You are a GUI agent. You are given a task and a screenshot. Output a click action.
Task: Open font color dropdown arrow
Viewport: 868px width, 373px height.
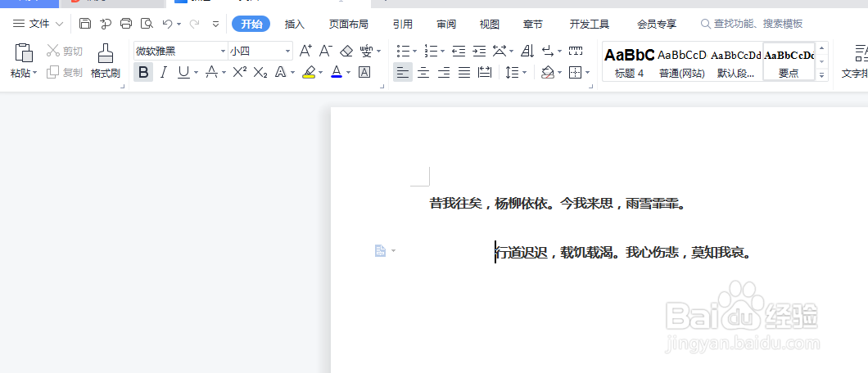[349, 72]
